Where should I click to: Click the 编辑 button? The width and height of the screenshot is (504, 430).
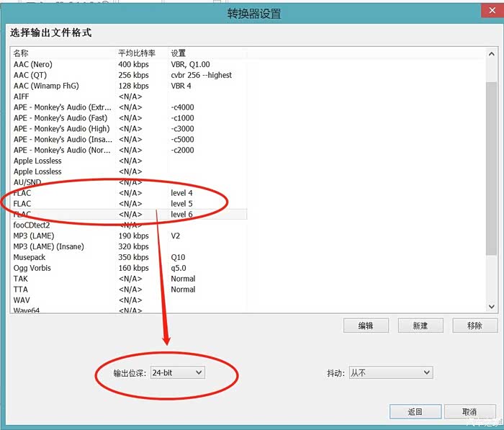tap(366, 326)
